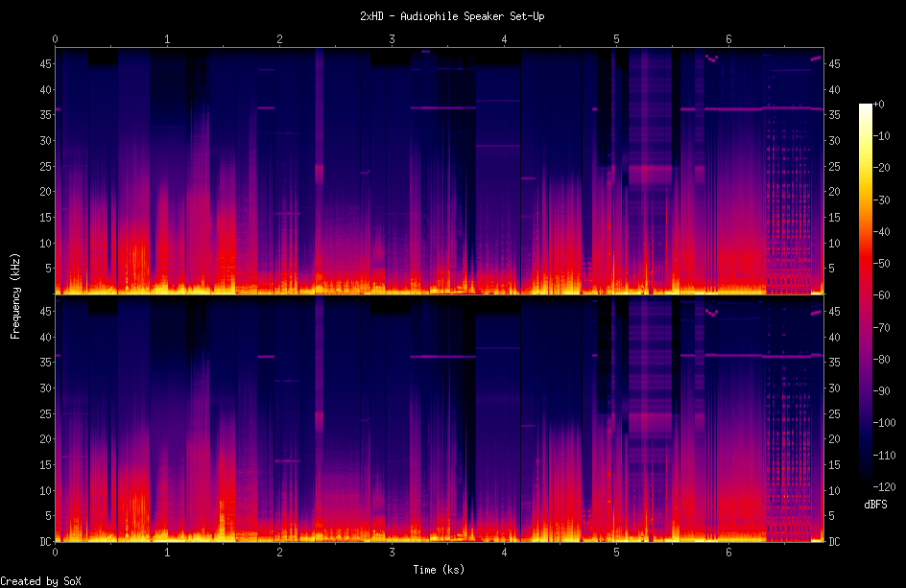906x588 pixels.
Task: Click the color gradient scale bar
Action: pos(866,295)
